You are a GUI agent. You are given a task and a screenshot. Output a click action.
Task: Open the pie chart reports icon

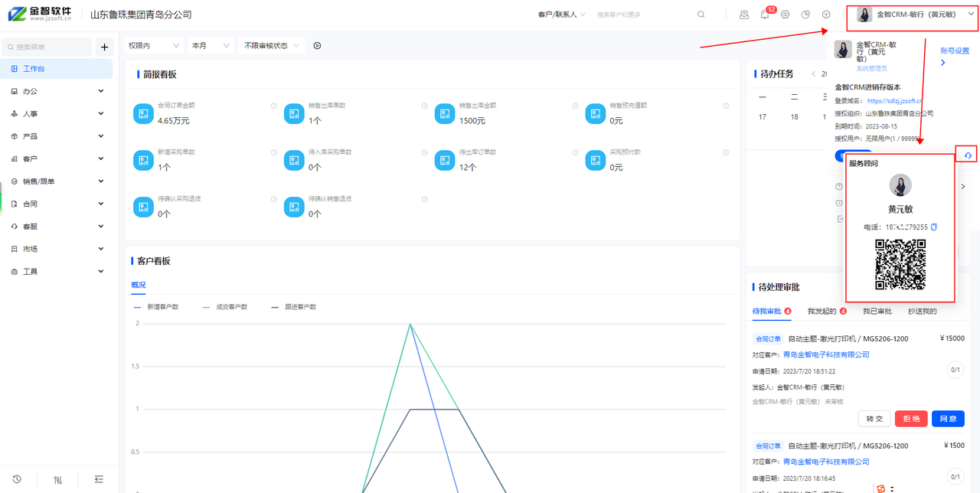coord(805,15)
